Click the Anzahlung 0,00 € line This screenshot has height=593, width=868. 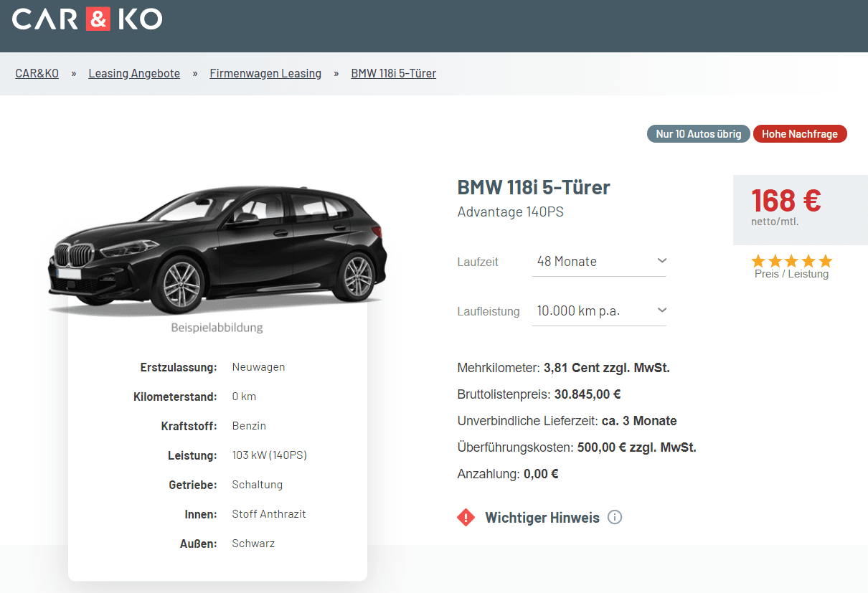[508, 474]
